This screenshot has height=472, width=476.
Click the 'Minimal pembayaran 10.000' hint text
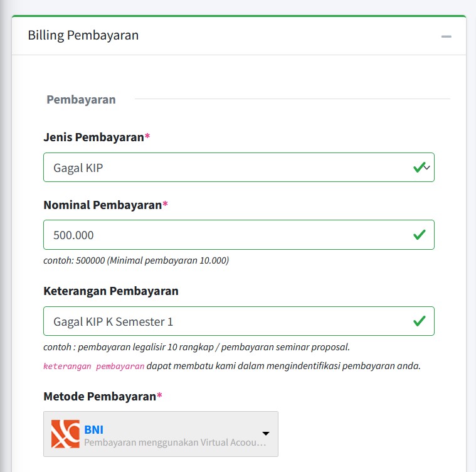tap(167, 260)
